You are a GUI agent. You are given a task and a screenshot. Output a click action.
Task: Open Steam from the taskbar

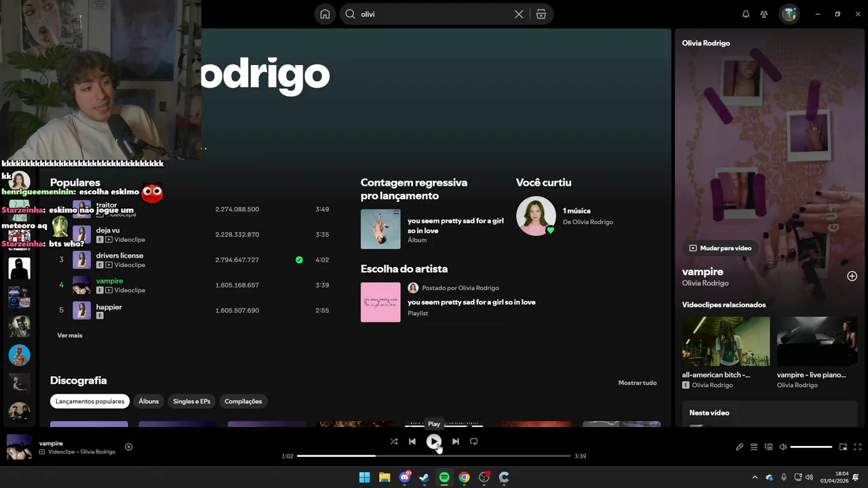tap(424, 477)
